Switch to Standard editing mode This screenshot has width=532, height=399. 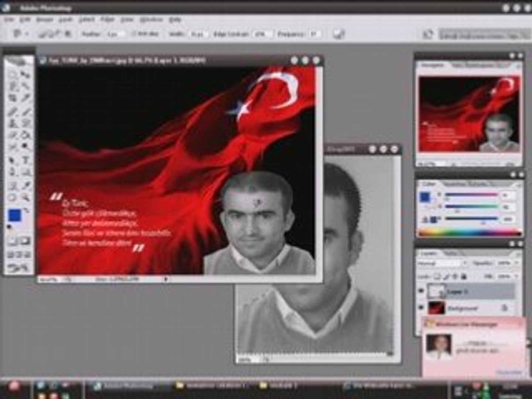[13, 241]
